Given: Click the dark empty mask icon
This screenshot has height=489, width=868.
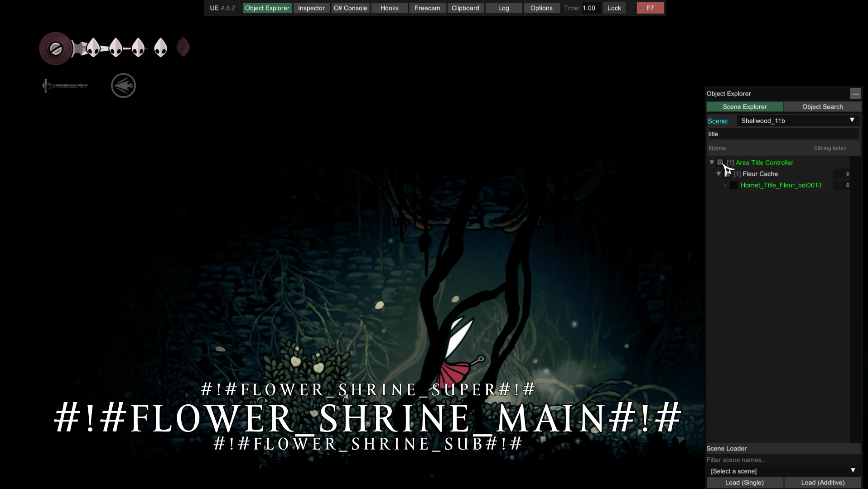Looking at the screenshot, I should coord(183,47).
